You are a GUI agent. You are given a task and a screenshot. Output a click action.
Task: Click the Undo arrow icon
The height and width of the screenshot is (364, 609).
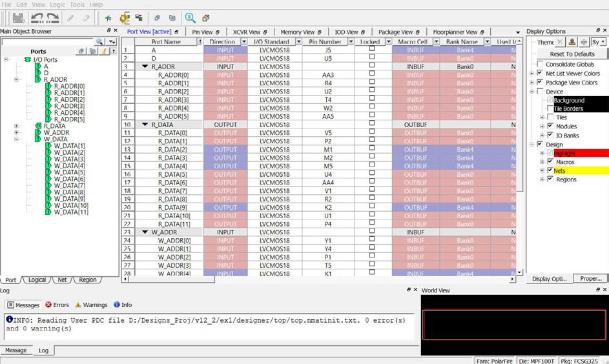coord(37,18)
